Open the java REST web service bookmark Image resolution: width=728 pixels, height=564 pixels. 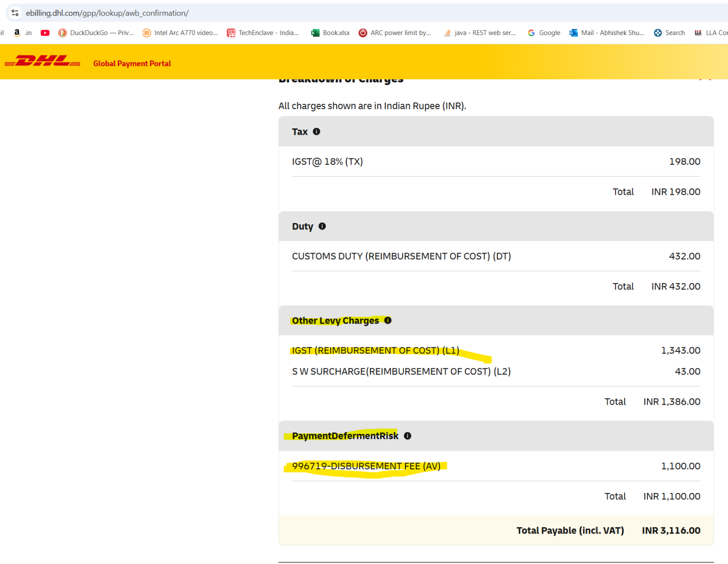480,33
